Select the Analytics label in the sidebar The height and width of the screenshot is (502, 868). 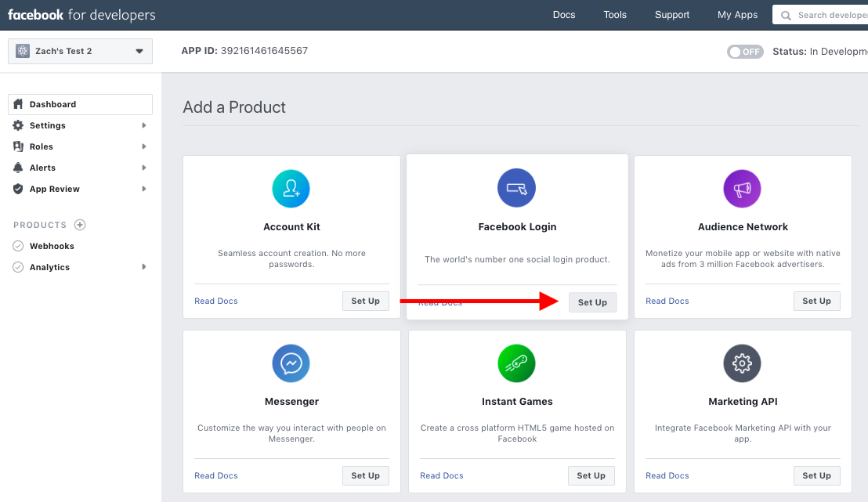point(49,267)
